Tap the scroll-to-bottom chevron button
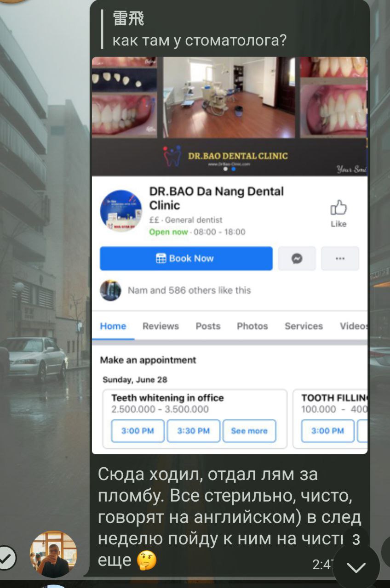 coord(356,567)
